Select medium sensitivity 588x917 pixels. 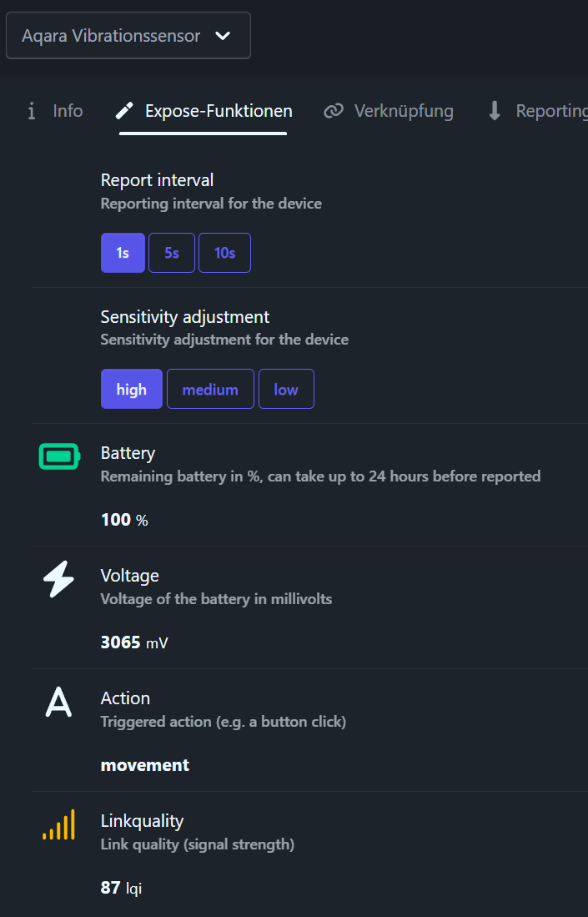pyautogui.click(x=210, y=389)
